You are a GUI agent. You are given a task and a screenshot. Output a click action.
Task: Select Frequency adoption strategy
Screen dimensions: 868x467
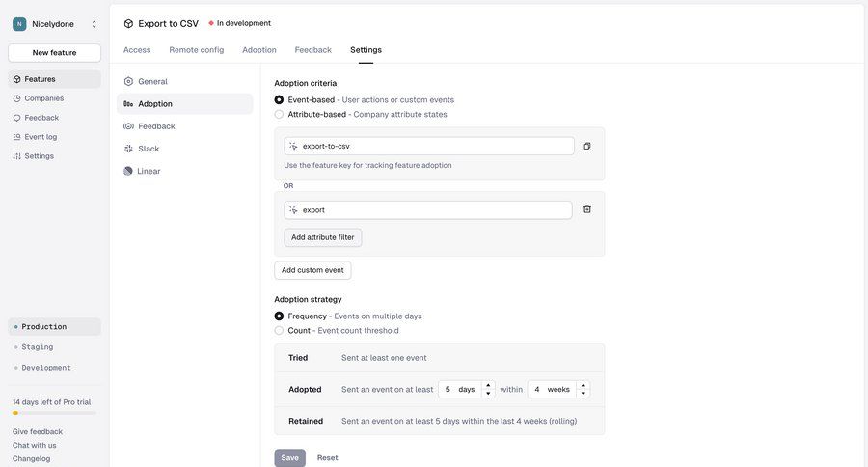pos(279,316)
